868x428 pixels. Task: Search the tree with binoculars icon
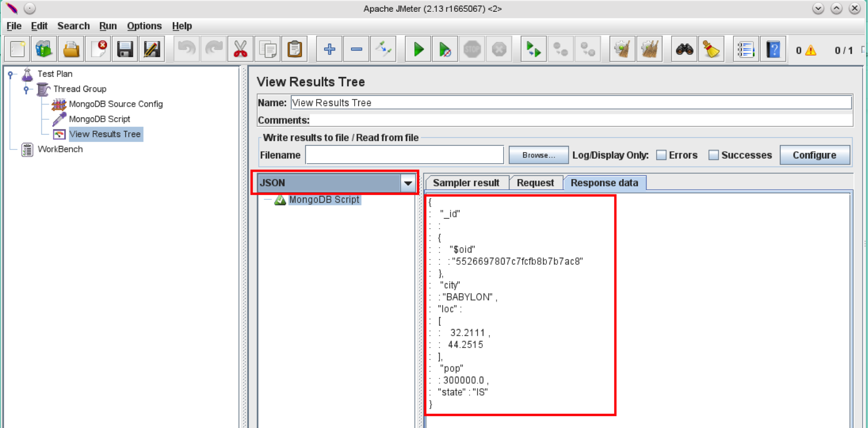click(684, 49)
